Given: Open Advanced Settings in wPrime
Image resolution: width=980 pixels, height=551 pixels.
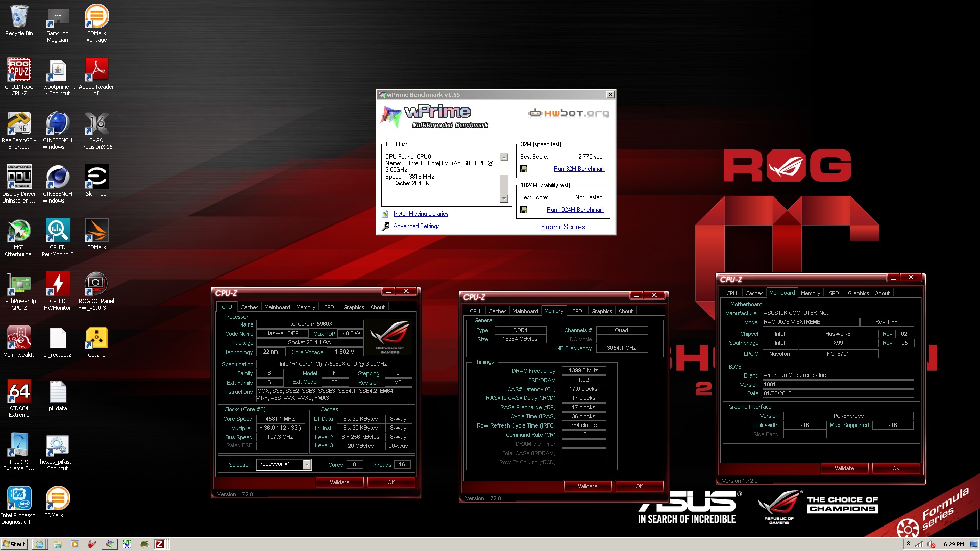Looking at the screenshot, I should (x=416, y=226).
